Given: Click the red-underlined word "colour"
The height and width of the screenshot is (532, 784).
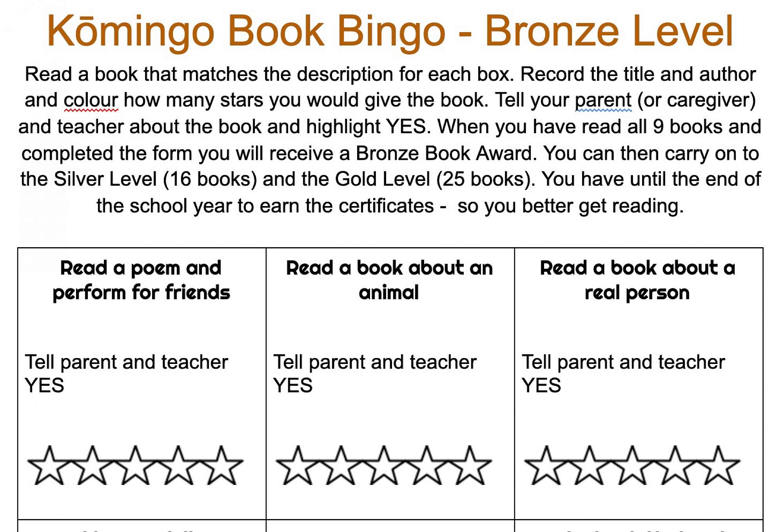Looking at the screenshot, I should coord(91,100).
